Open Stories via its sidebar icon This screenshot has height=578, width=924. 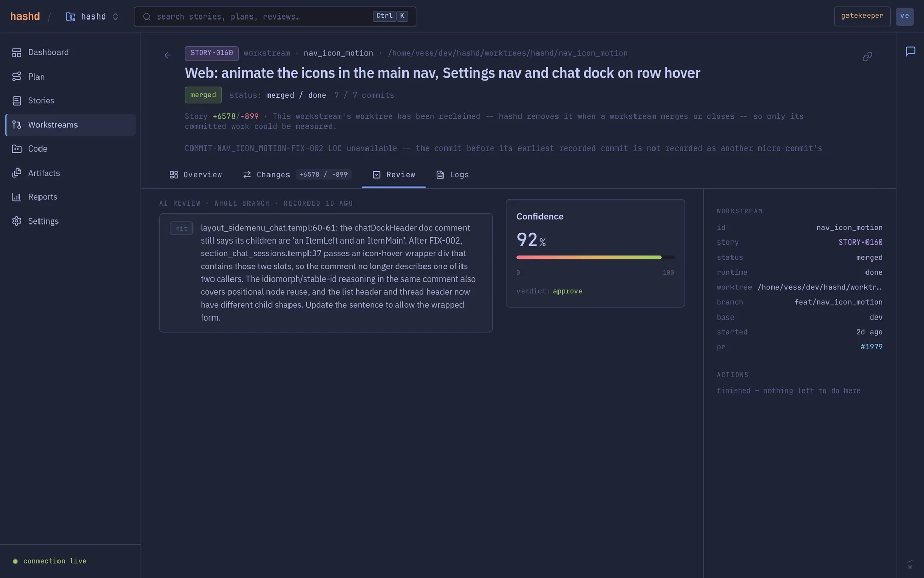click(x=16, y=101)
